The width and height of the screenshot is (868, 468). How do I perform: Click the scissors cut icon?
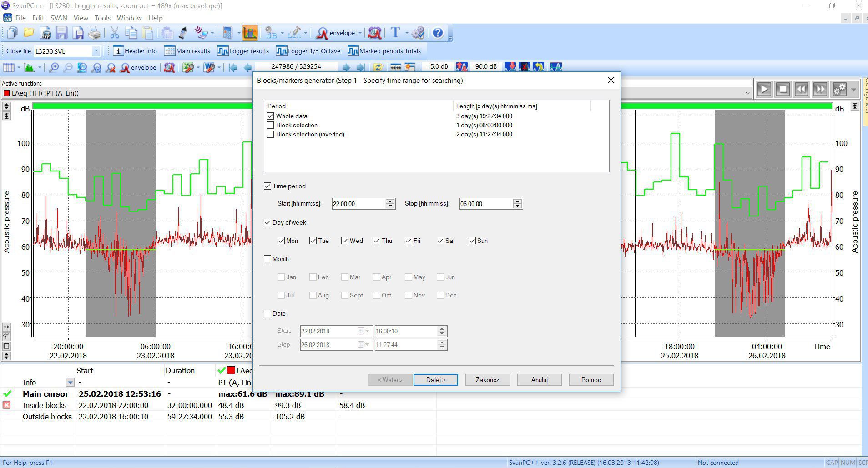click(114, 33)
